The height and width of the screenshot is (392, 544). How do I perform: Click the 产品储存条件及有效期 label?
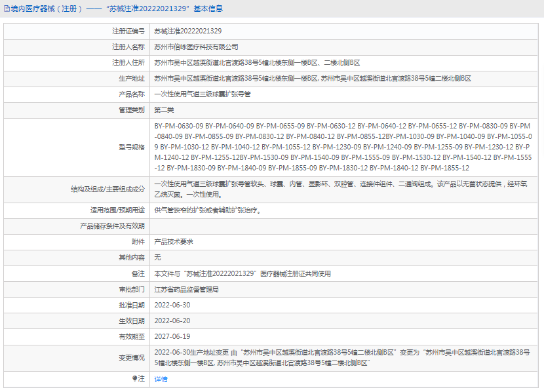[113, 226]
